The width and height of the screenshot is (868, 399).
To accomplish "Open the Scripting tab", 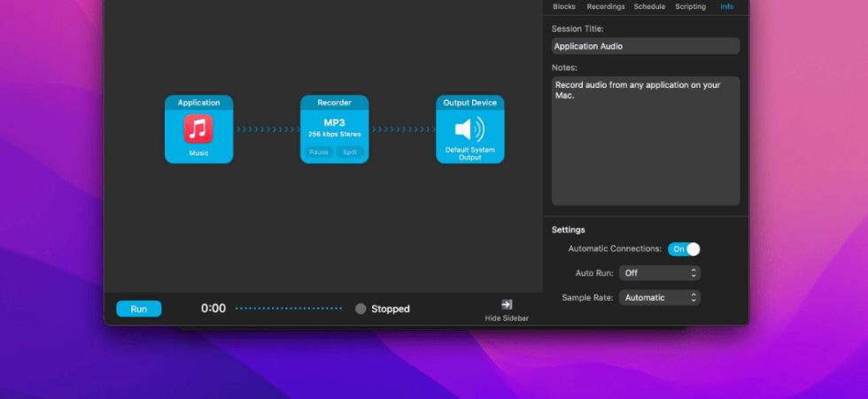I will point(690,7).
